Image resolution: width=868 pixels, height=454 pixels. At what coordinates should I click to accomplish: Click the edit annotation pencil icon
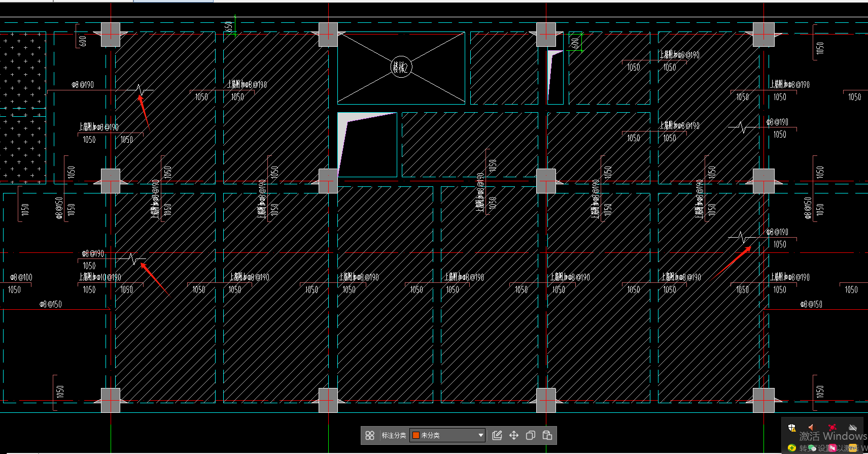coord(497,435)
